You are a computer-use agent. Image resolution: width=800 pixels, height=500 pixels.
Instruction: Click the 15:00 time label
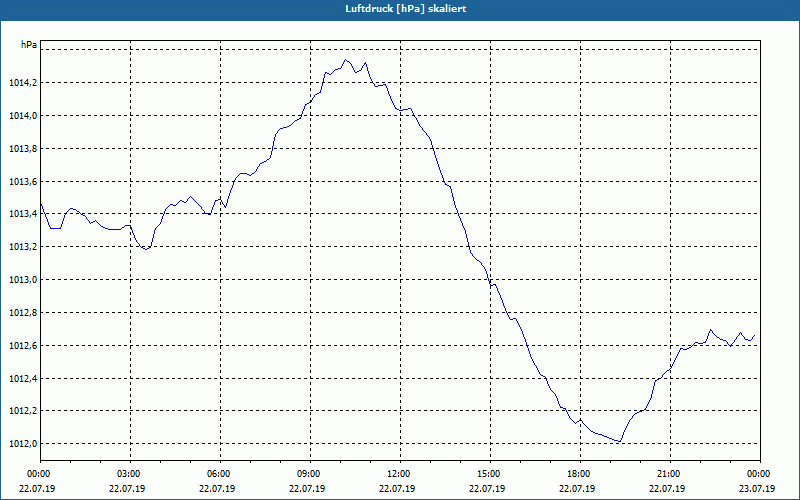pos(490,474)
